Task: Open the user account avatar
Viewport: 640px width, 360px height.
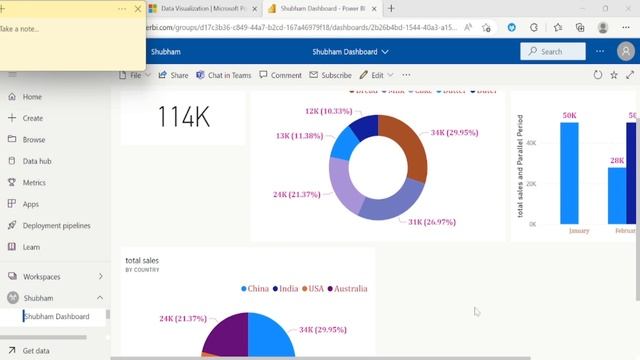Action: point(625,52)
